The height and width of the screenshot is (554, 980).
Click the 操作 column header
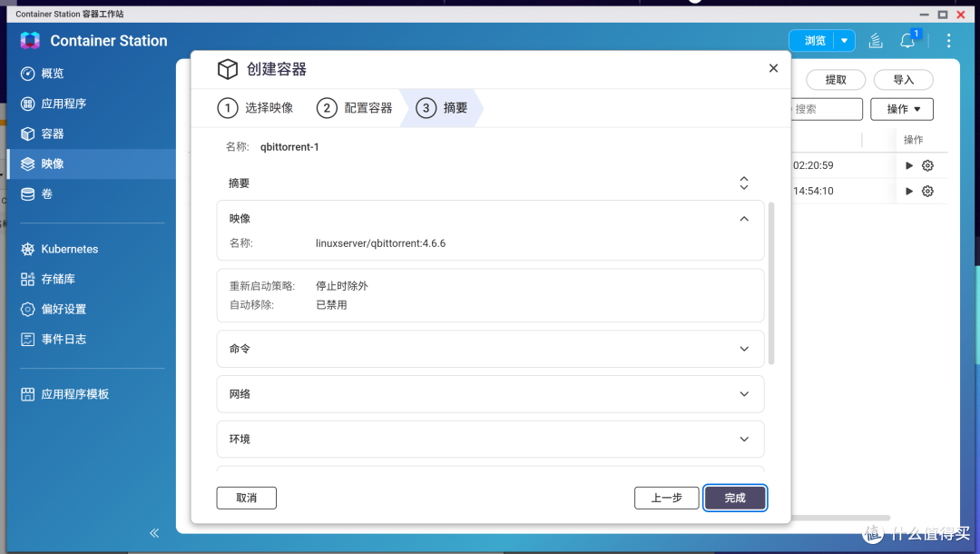(913, 140)
